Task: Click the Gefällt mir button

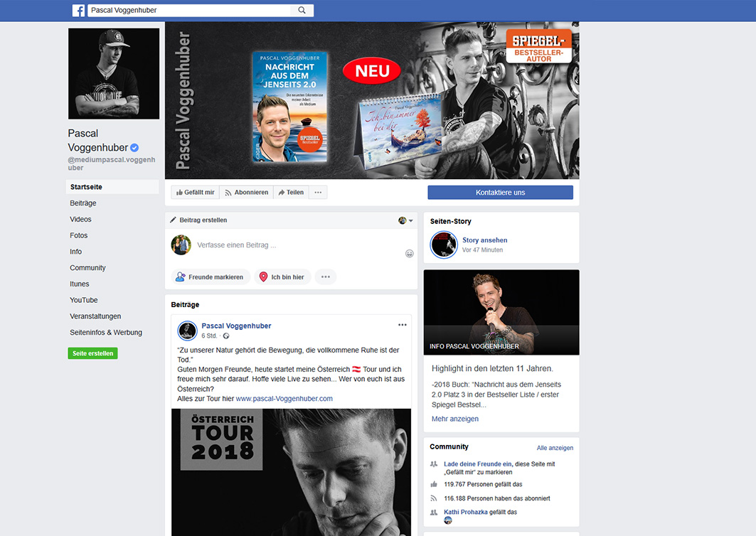Action: pos(196,193)
